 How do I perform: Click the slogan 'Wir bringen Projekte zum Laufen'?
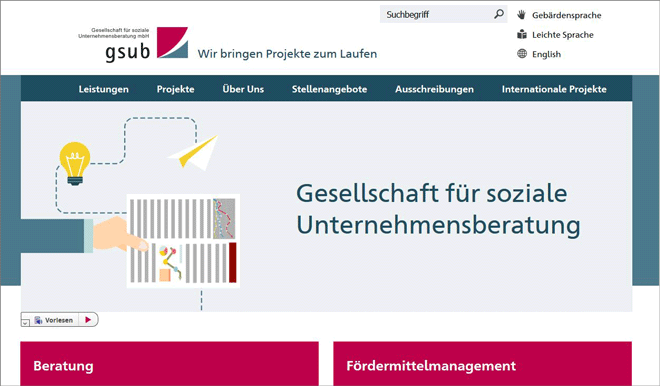(287, 54)
